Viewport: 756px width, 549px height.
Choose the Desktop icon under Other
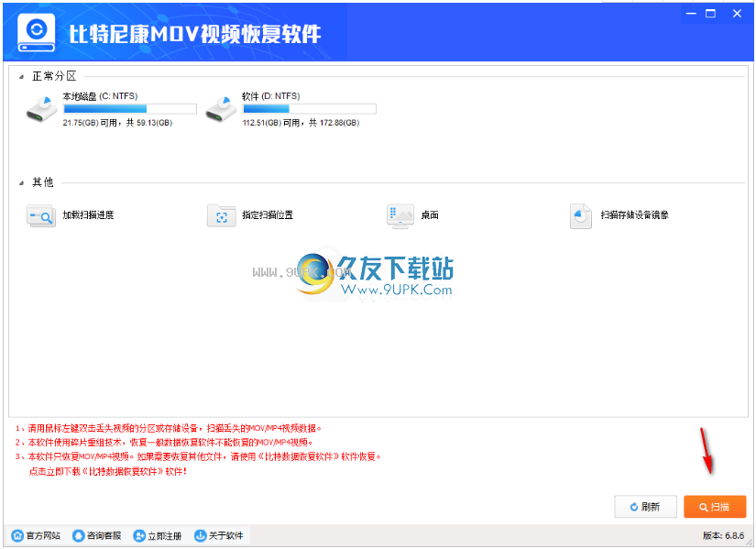[400, 216]
